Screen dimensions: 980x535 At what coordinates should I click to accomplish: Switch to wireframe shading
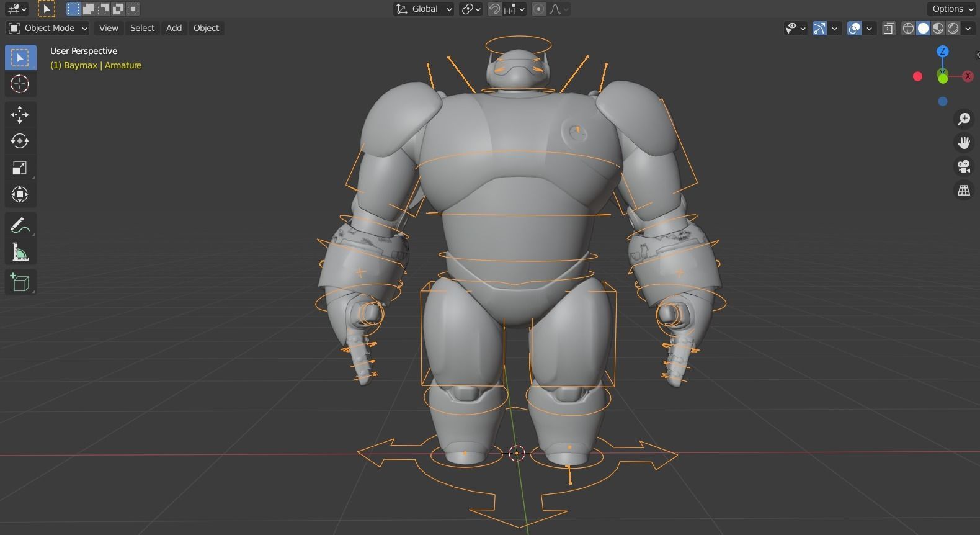(x=908, y=28)
